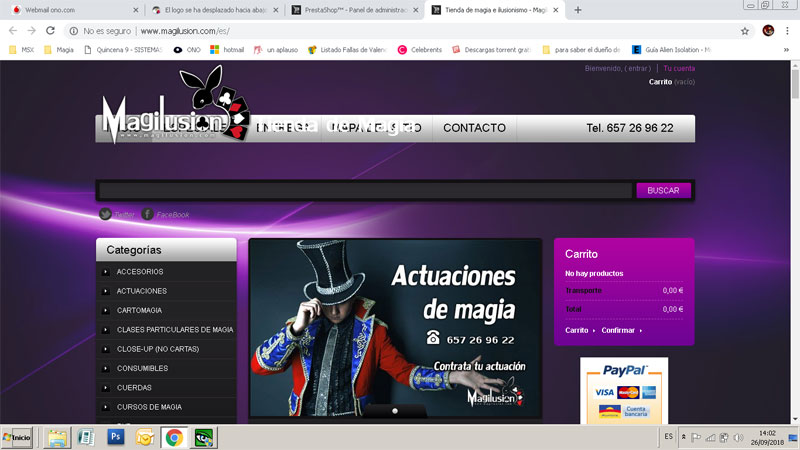Open the Carrito (vacío) header link
Viewport: 800px width, 450px height.
(x=671, y=82)
